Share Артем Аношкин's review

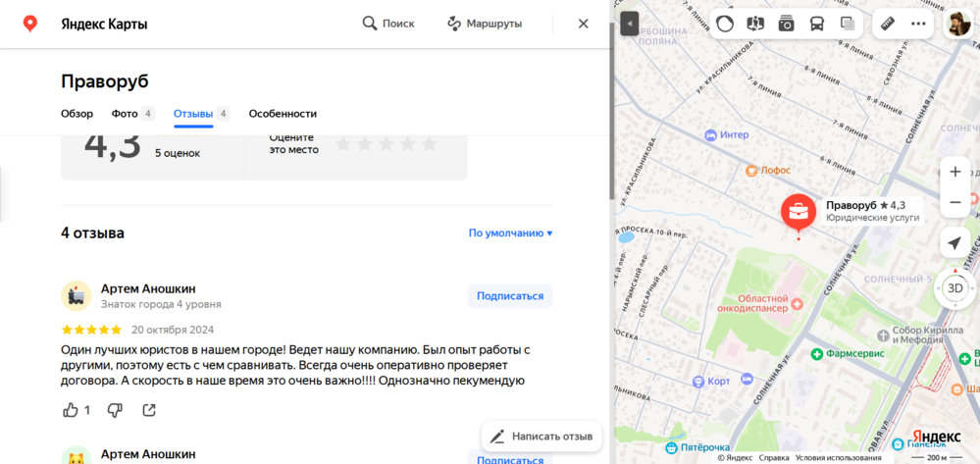click(x=149, y=410)
